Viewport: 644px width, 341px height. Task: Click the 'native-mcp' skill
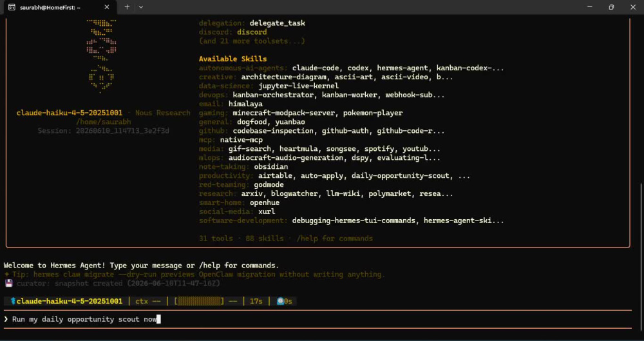[241, 140]
